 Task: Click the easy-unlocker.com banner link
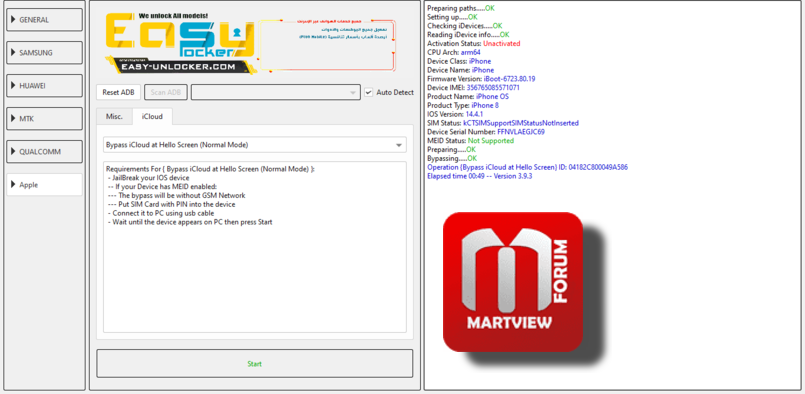(x=179, y=67)
